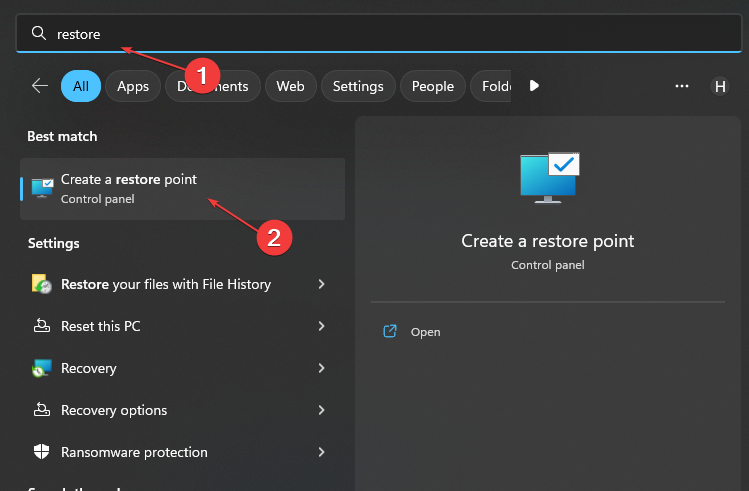This screenshot has height=491, width=749.
Task: Click the search magnifier icon
Action: (x=39, y=33)
